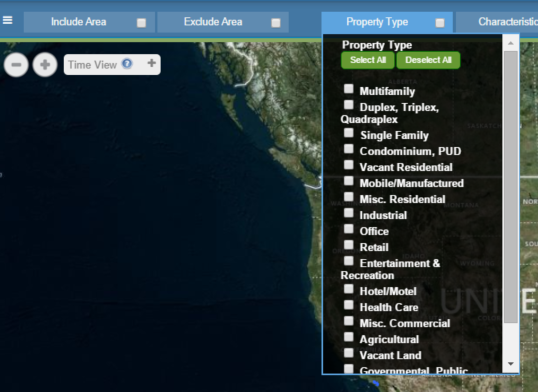This screenshot has width=538, height=392.
Task: Open the Time View help icon
Action: pos(127,64)
